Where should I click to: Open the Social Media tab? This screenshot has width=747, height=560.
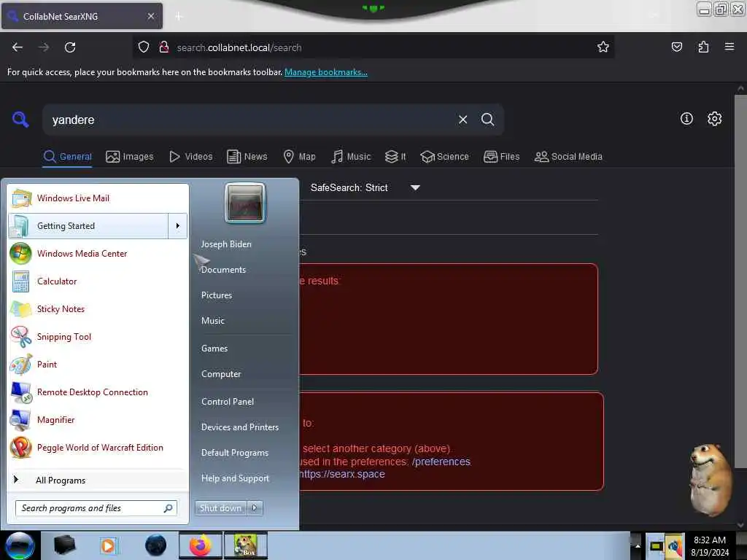[568, 157]
